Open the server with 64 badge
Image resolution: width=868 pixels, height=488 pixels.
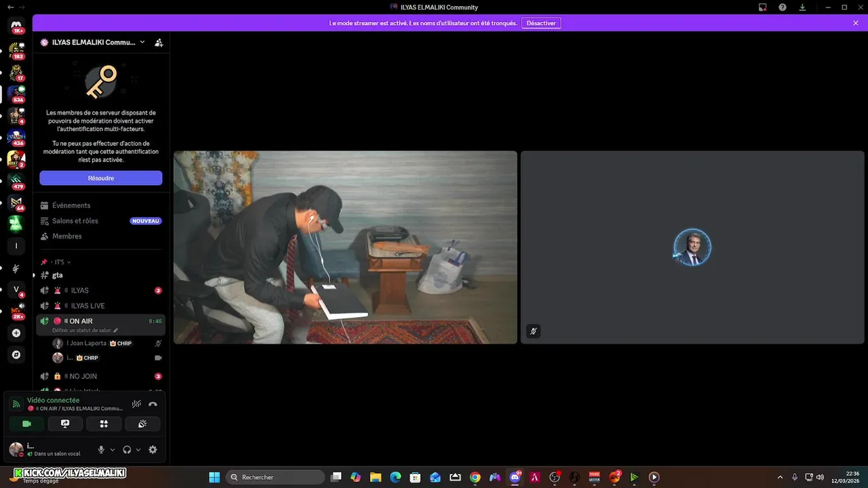point(16,202)
